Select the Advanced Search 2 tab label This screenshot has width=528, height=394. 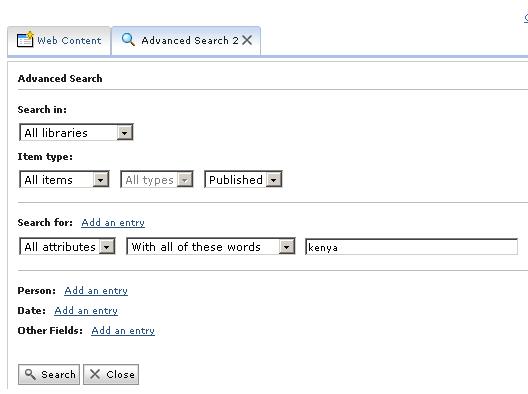[x=190, y=41]
